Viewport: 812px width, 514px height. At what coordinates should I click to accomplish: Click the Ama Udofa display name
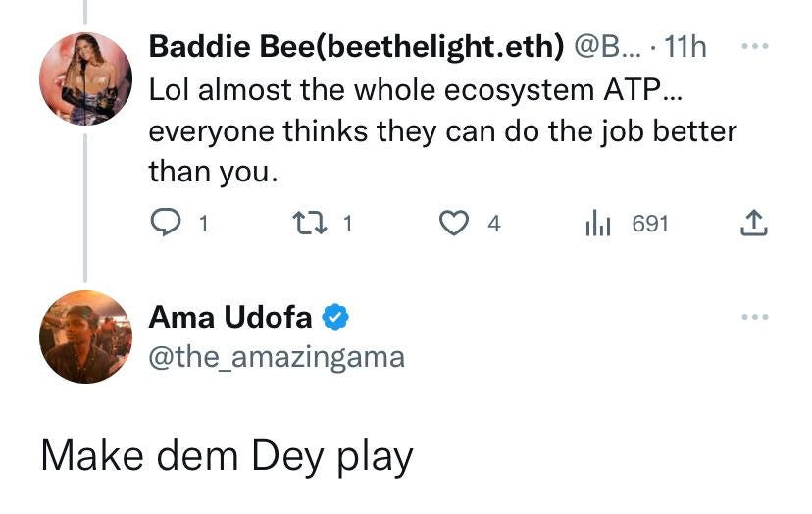(x=230, y=317)
